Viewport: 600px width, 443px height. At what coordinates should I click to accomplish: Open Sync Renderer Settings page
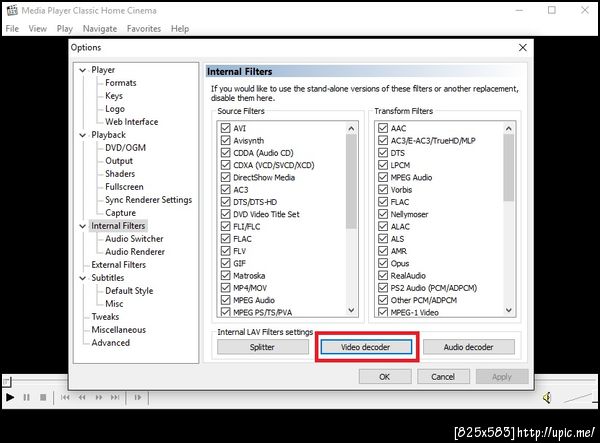click(x=148, y=200)
